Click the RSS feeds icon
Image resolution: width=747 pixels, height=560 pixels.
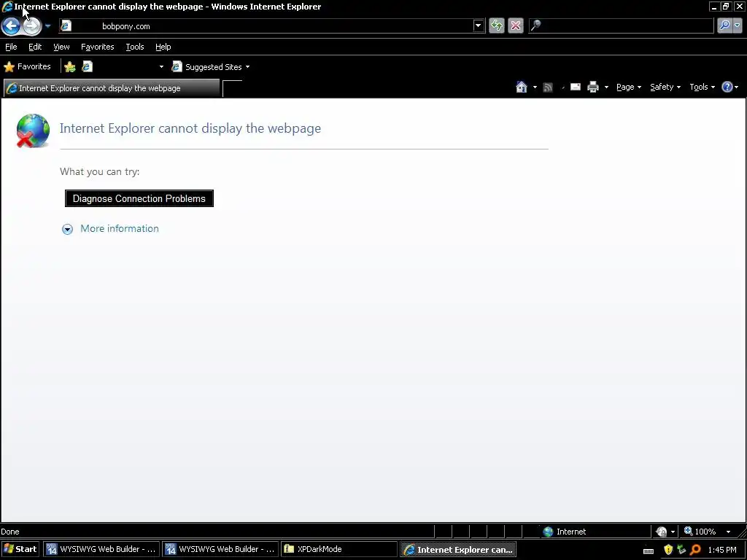(548, 87)
